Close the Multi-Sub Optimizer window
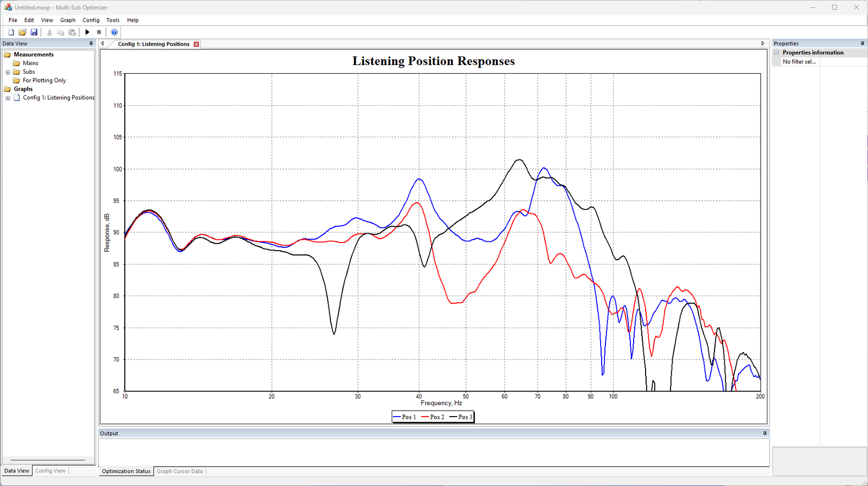This screenshot has height=486, width=868. tap(856, 8)
